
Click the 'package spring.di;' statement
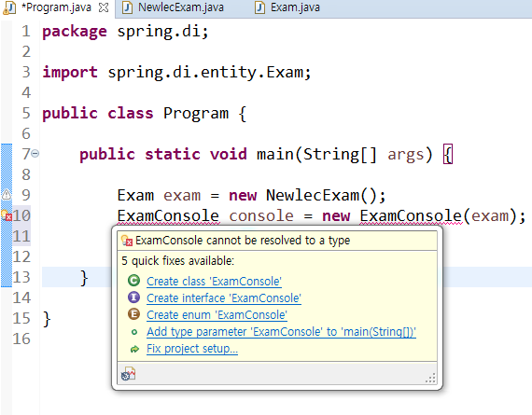point(125,32)
